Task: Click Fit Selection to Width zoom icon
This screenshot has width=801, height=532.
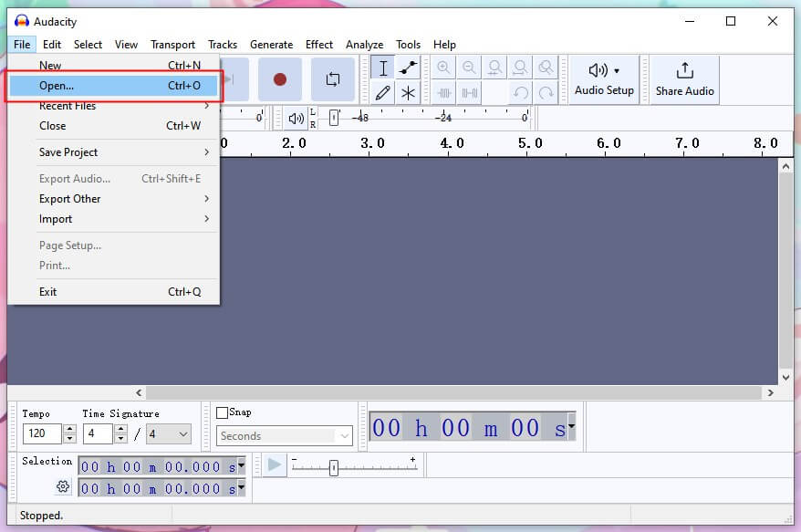Action: [x=494, y=68]
